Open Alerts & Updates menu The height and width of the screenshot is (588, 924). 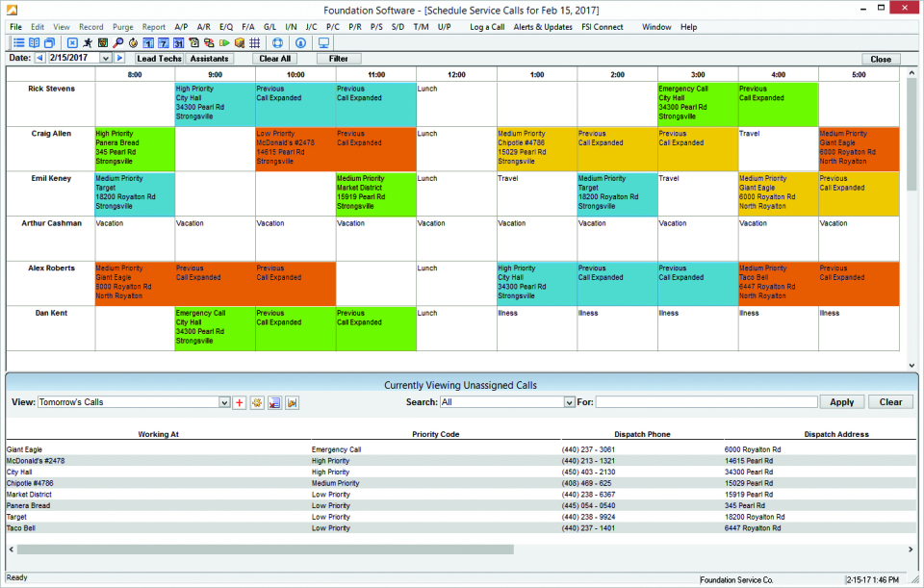[x=543, y=27]
